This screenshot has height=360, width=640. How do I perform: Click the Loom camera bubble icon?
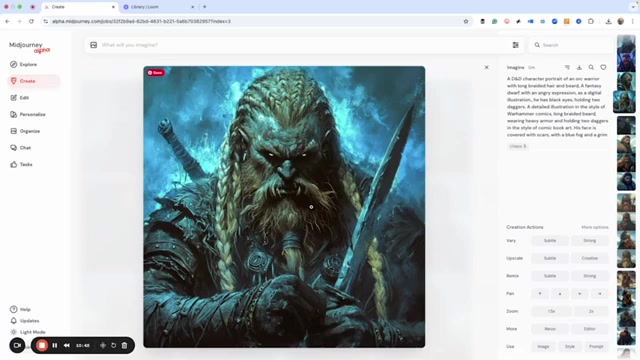(x=17, y=345)
